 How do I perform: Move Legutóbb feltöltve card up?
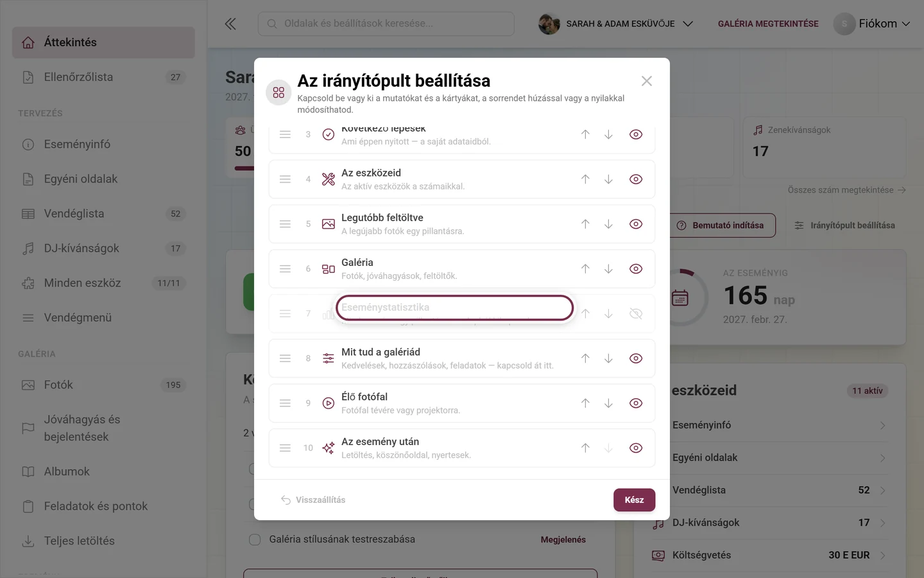tap(585, 224)
